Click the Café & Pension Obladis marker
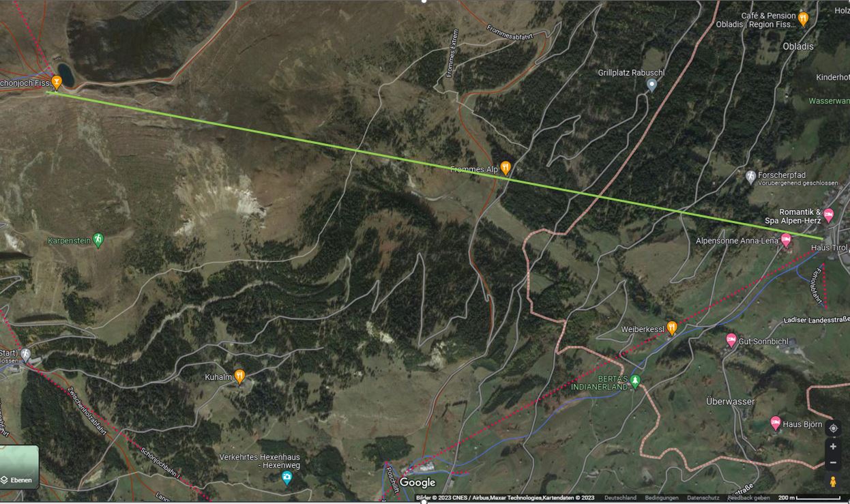Image resolution: width=850 pixels, height=504 pixels. point(804,19)
